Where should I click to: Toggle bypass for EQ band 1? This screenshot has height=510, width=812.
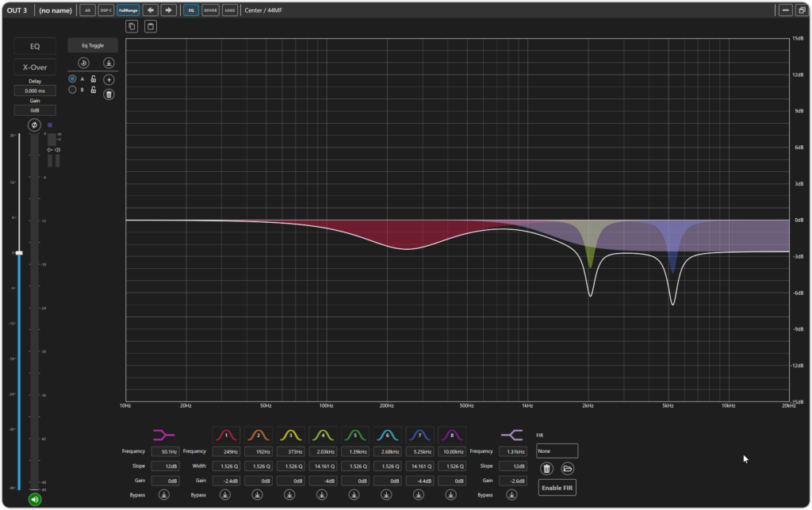pyautogui.click(x=225, y=495)
